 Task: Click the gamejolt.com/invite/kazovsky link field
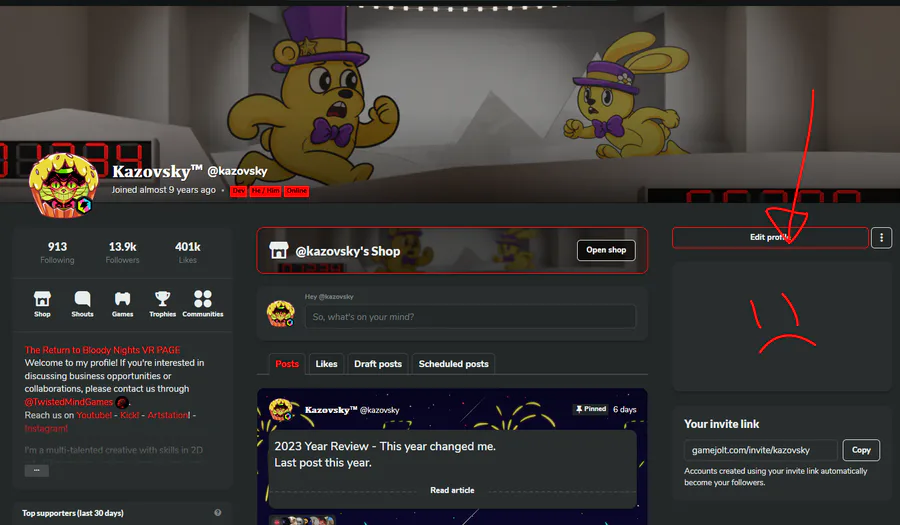[x=761, y=450]
